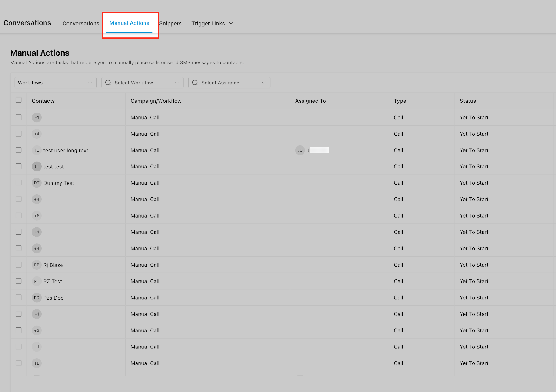This screenshot has height=392, width=556.
Task: Click the Select Assignee search field
Action: pyautogui.click(x=229, y=83)
